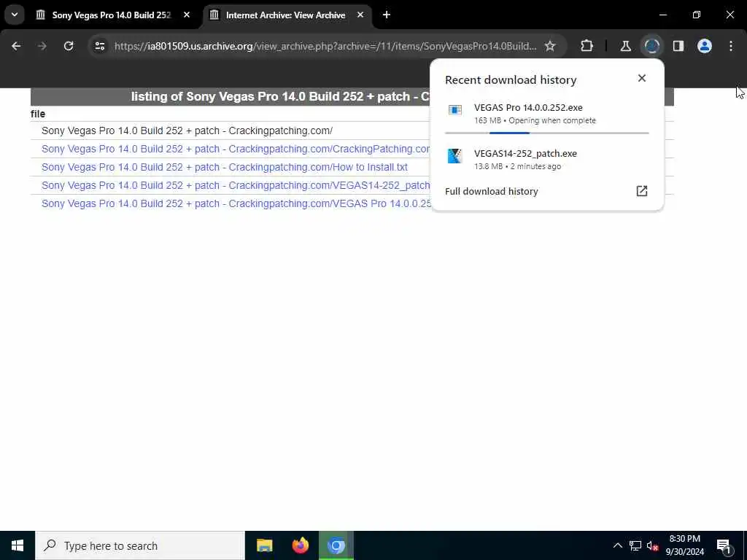
Task: Open File Explorer from the taskbar
Action: pos(264,545)
